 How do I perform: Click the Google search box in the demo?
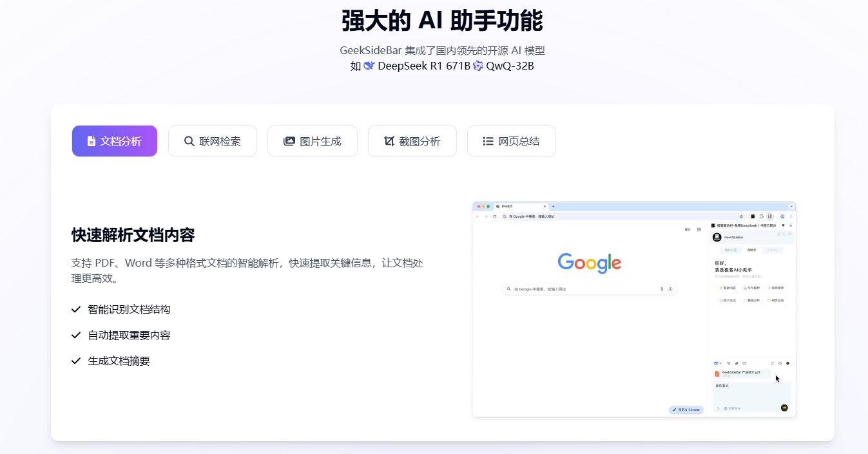click(x=590, y=290)
